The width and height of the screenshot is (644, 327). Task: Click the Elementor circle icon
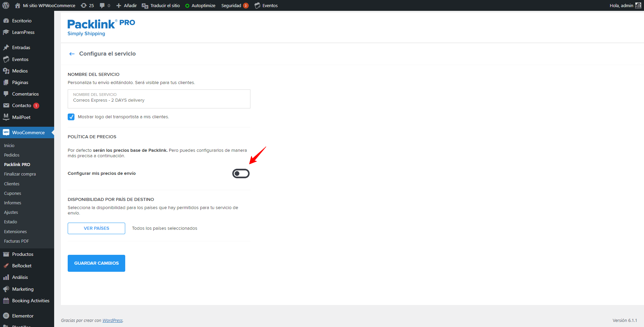point(6,316)
